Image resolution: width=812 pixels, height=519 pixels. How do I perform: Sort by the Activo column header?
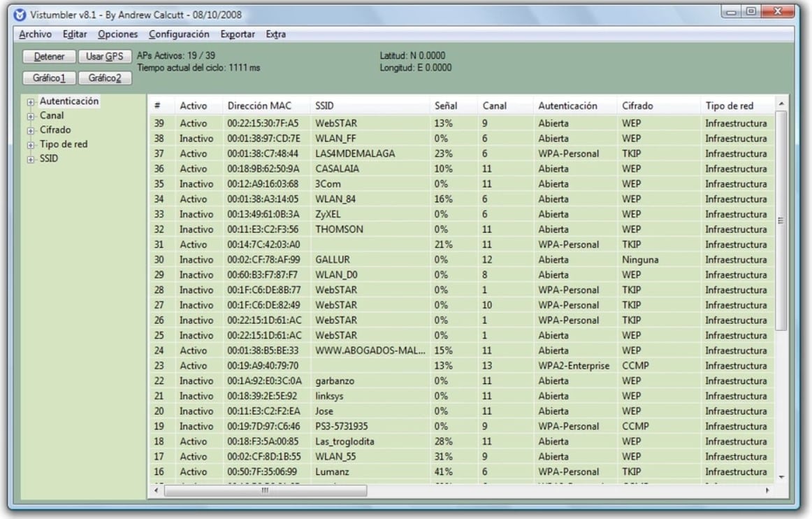[x=198, y=106]
